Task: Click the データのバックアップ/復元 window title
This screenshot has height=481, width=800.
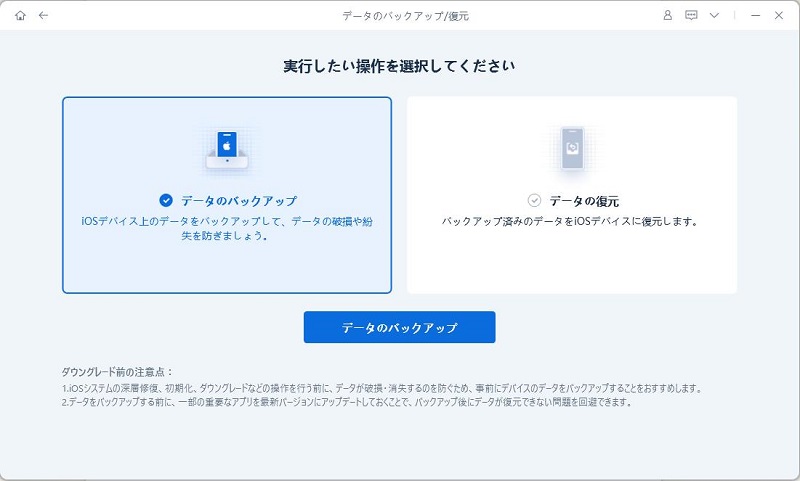Action: pyautogui.click(x=406, y=16)
